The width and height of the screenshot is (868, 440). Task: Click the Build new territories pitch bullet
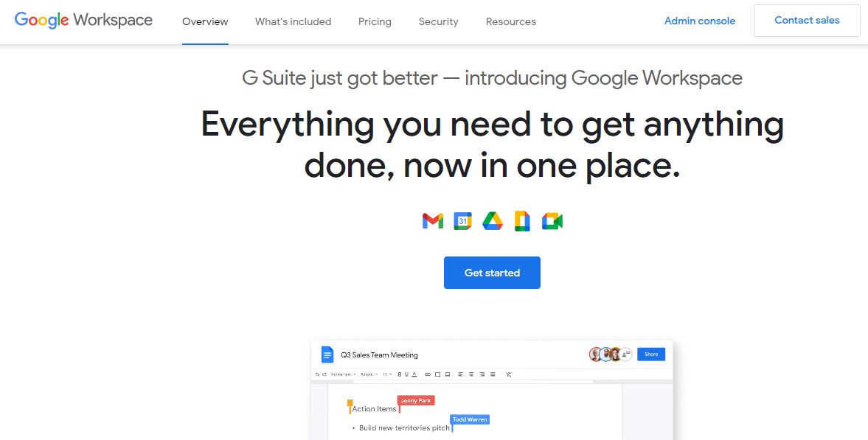[404, 427]
